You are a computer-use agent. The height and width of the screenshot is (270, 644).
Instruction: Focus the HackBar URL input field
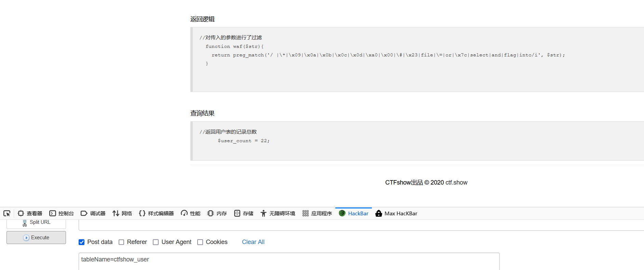tap(361, 225)
